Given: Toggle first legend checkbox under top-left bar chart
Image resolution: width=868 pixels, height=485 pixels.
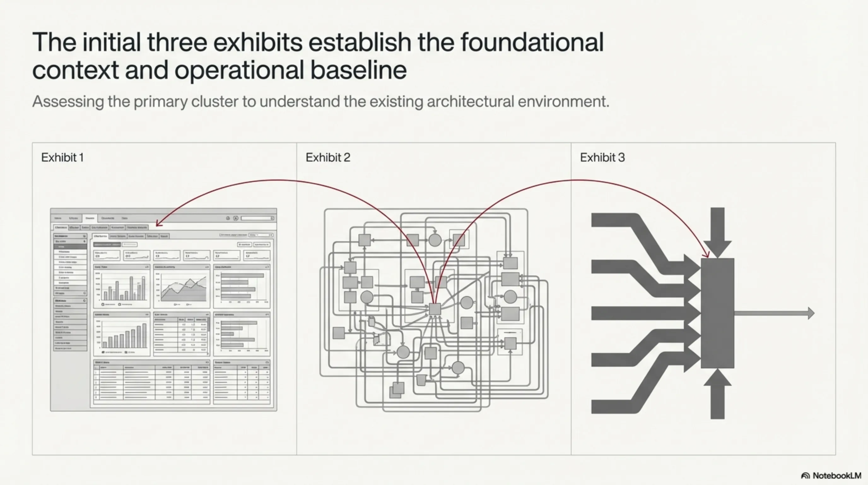Looking at the screenshot, I should pos(103,304).
